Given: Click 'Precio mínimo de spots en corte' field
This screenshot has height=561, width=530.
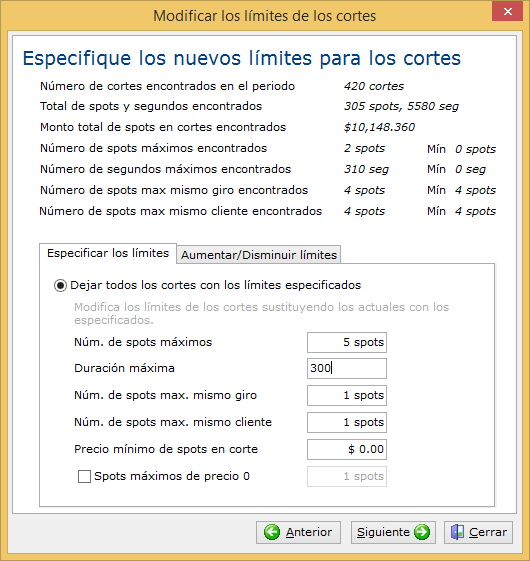Looking at the screenshot, I should (x=347, y=449).
